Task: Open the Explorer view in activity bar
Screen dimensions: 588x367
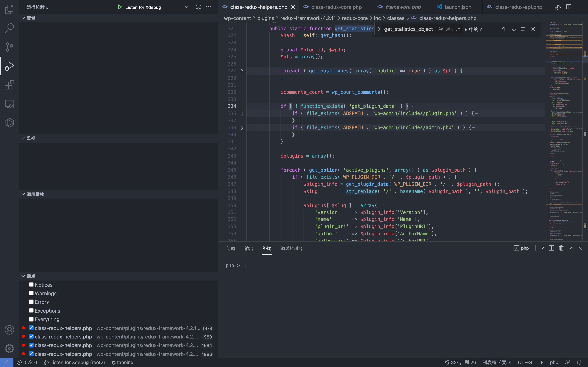Action: pyautogui.click(x=9, y=9)
